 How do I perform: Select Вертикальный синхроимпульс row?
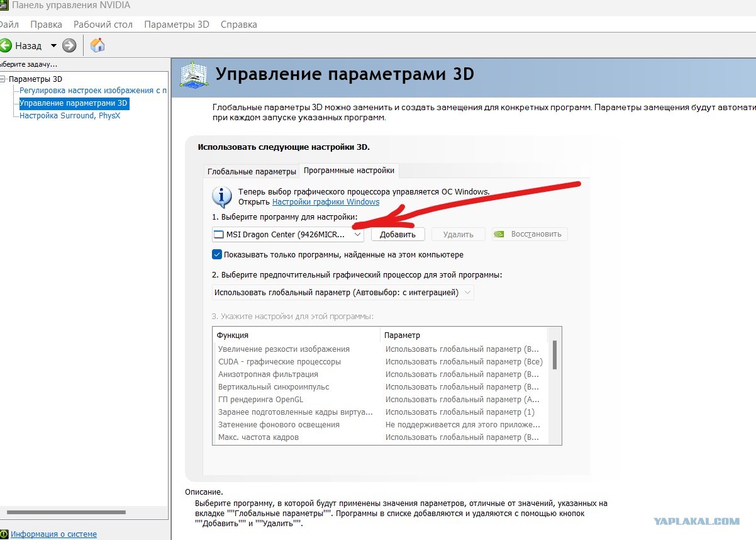[x=380, y=387]
